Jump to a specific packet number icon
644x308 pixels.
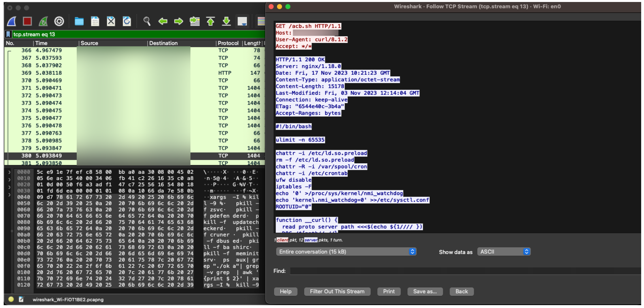(x=195, y=21)
